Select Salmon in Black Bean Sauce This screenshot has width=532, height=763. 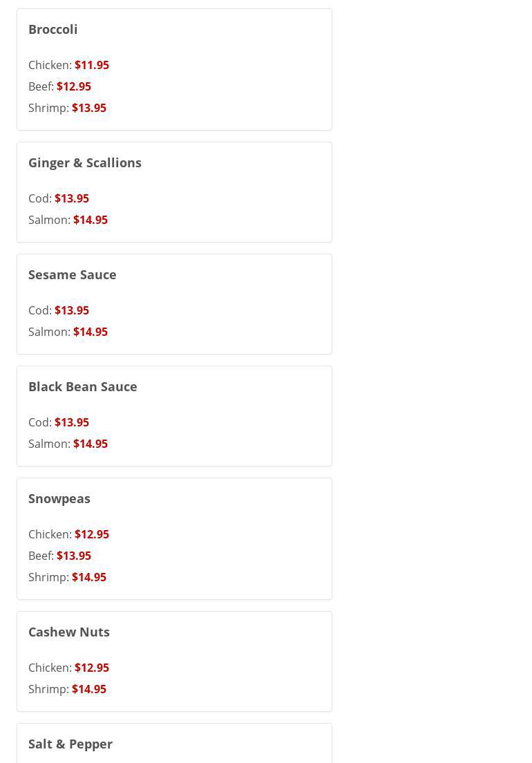[68, 444]
